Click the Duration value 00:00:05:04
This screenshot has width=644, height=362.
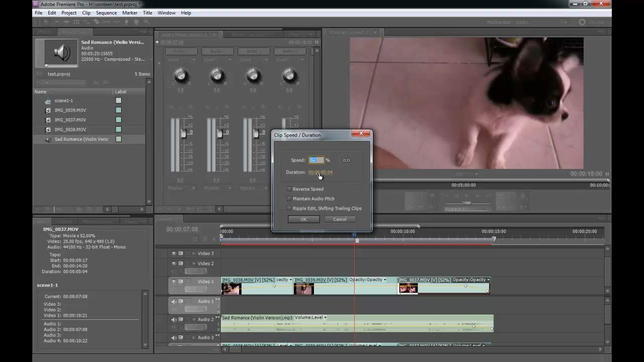pos(320,172)
